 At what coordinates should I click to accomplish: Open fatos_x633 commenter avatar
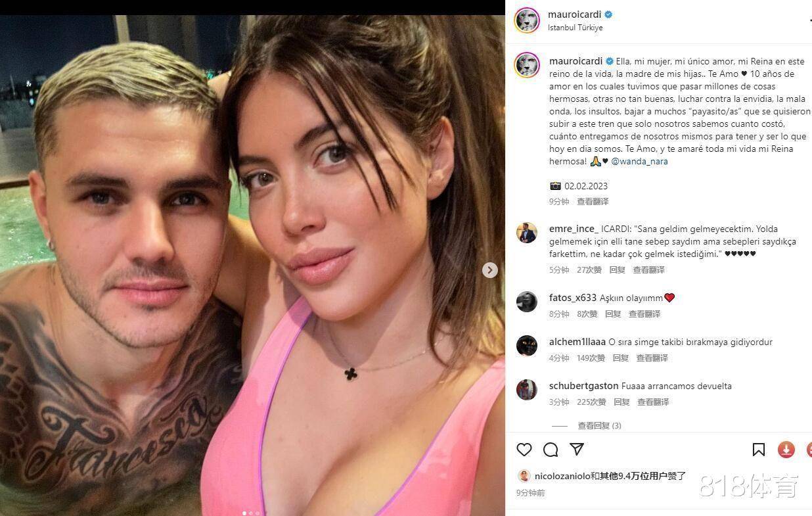[527, 302]
